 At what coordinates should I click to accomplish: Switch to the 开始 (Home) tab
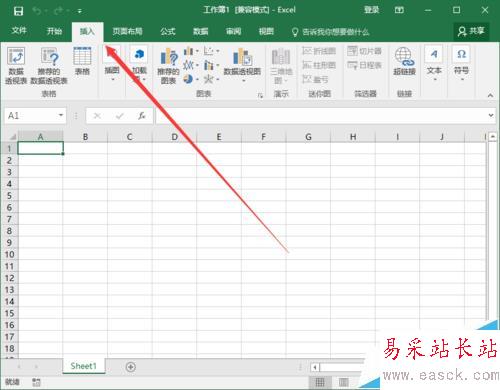click(54, 31)
